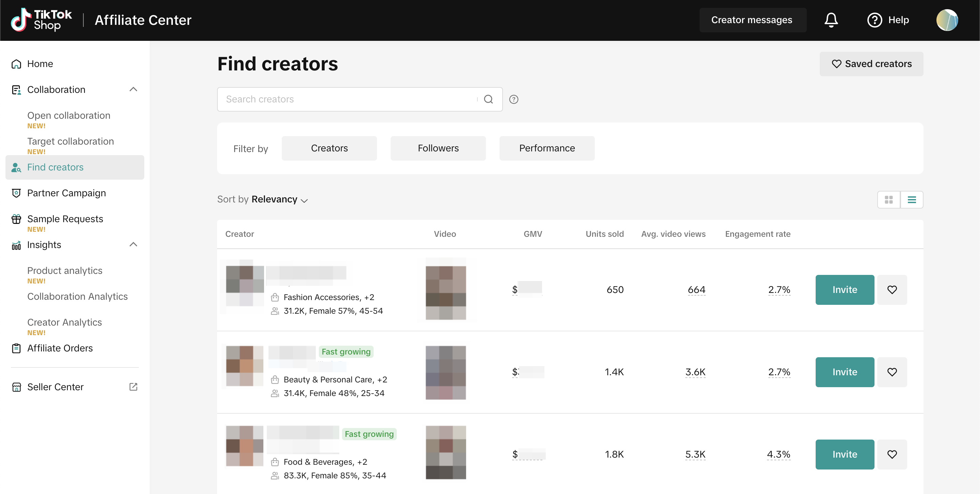The height and width of the screenshot is (494, 980).
Task: Invite the Beauty & Personal Care creator
Action: click(844, 372)
